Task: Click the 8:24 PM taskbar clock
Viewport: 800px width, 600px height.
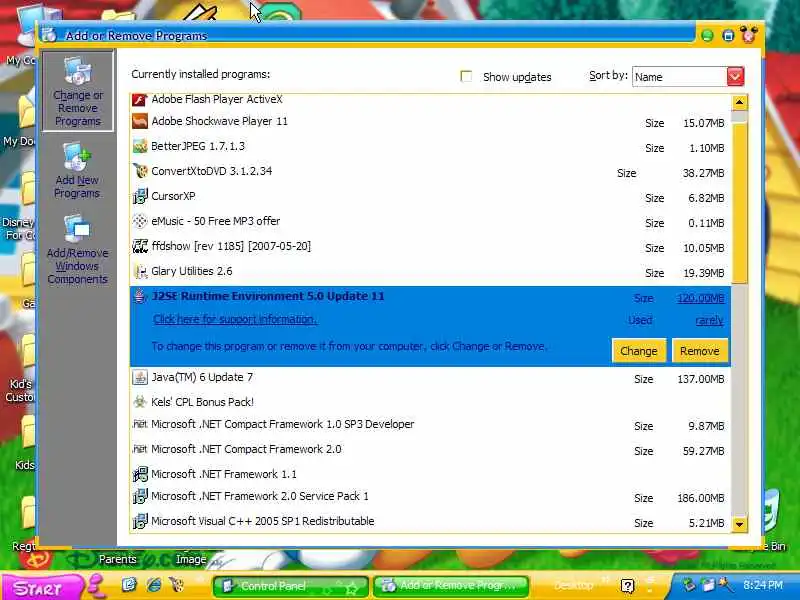Action: point(763,585)
